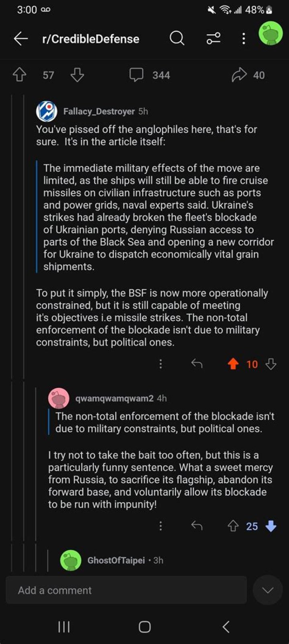Image resolution: width=289 pixels, height=644 pixels.
Task: Tap chevron to jump to next comment
Action: 267,590
